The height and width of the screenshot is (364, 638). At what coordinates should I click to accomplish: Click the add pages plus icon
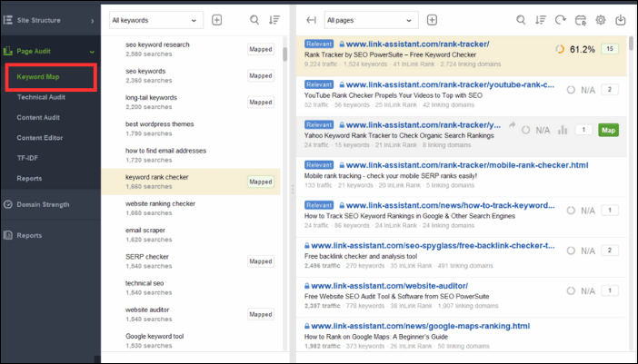pyautogui.click(x=432, y=20)
